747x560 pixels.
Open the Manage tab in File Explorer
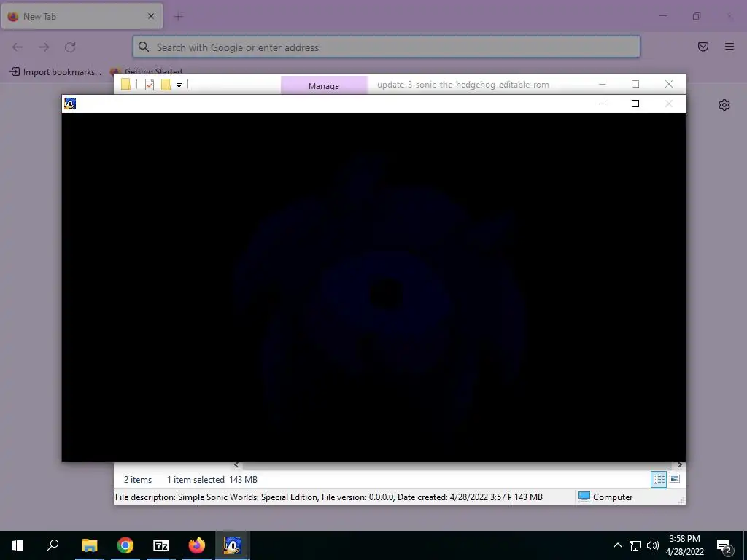coord(324,86)
